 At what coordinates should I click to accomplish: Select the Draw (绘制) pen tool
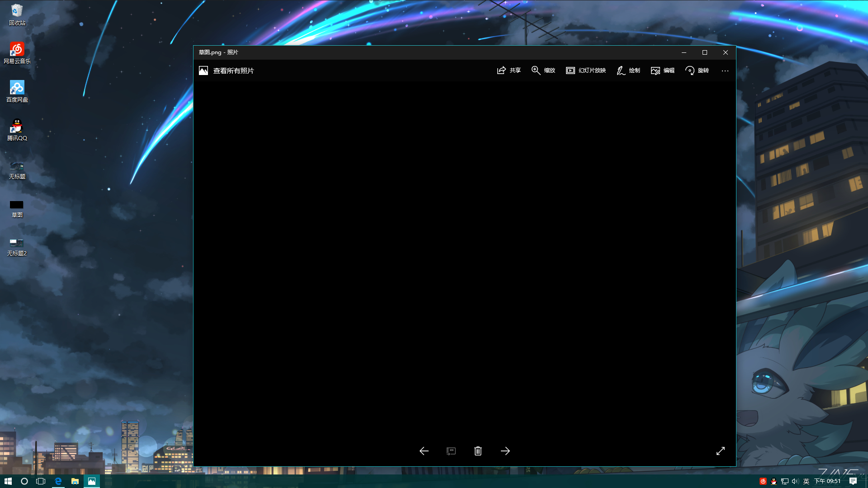click(628, 70)
